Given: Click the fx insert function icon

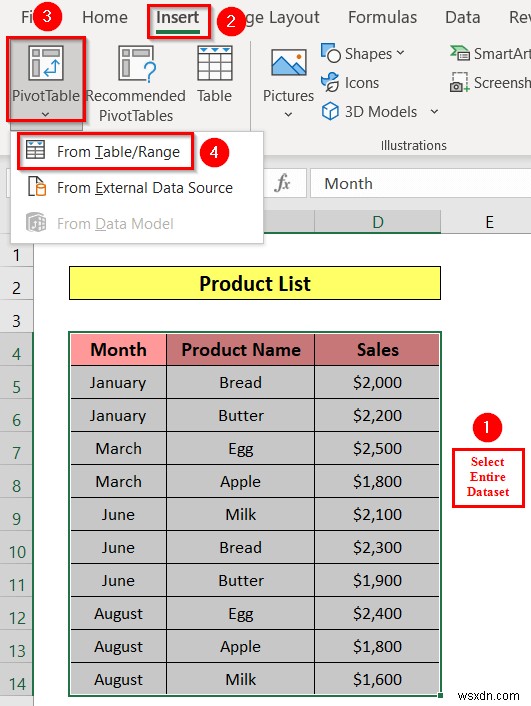Looking at the screenshot, I should point(282,183).
